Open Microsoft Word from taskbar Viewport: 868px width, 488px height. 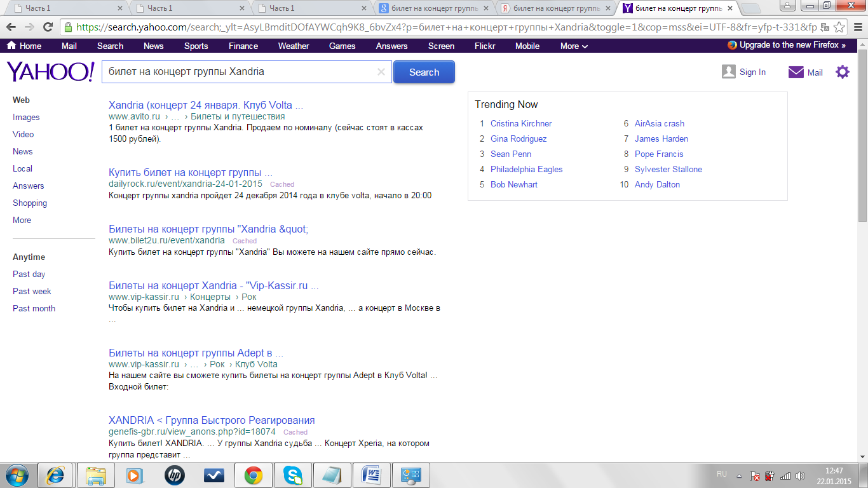point(372,475)
